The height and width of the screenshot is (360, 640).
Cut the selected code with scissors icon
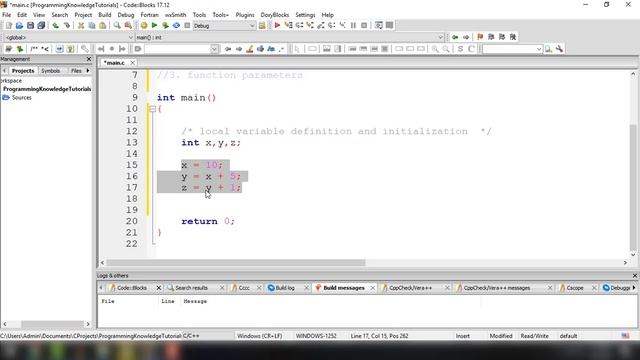point(81,25)
